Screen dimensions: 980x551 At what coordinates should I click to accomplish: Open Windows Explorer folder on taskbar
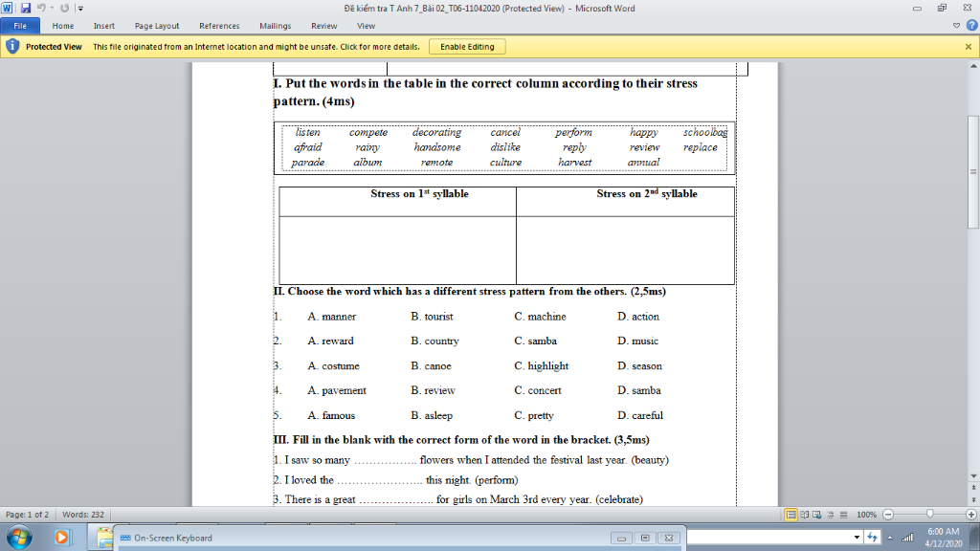coord(103,538)
